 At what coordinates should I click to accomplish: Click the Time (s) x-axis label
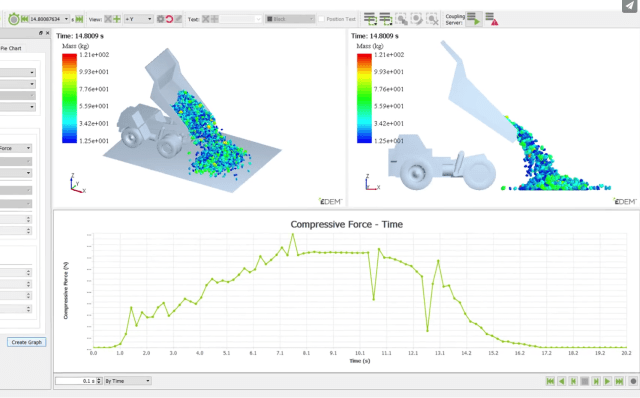(360, 361)
